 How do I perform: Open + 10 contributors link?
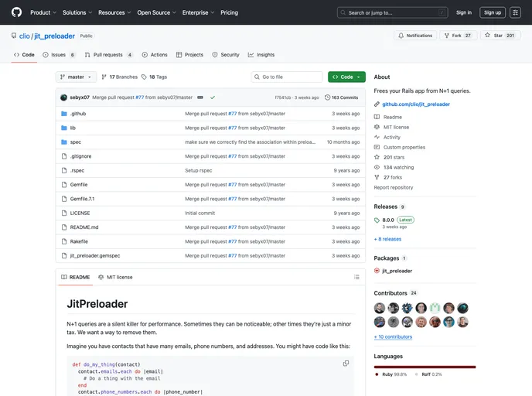(x=394, y=337)
